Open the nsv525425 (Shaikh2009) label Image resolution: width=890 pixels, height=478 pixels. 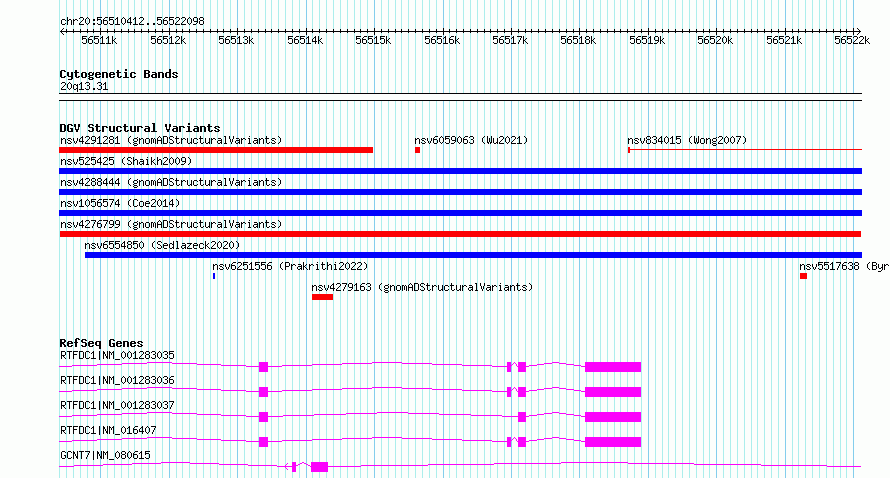click(126, 161)
